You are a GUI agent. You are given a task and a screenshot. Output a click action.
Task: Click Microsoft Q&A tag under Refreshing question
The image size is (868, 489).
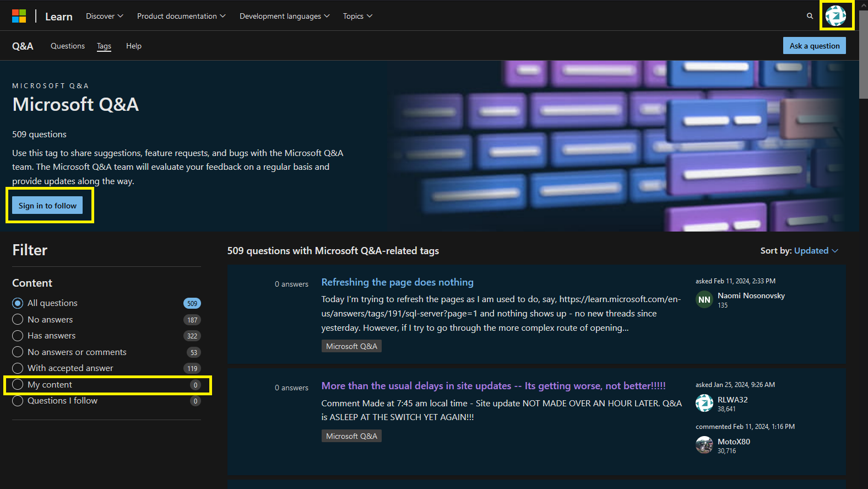(351, 346)
